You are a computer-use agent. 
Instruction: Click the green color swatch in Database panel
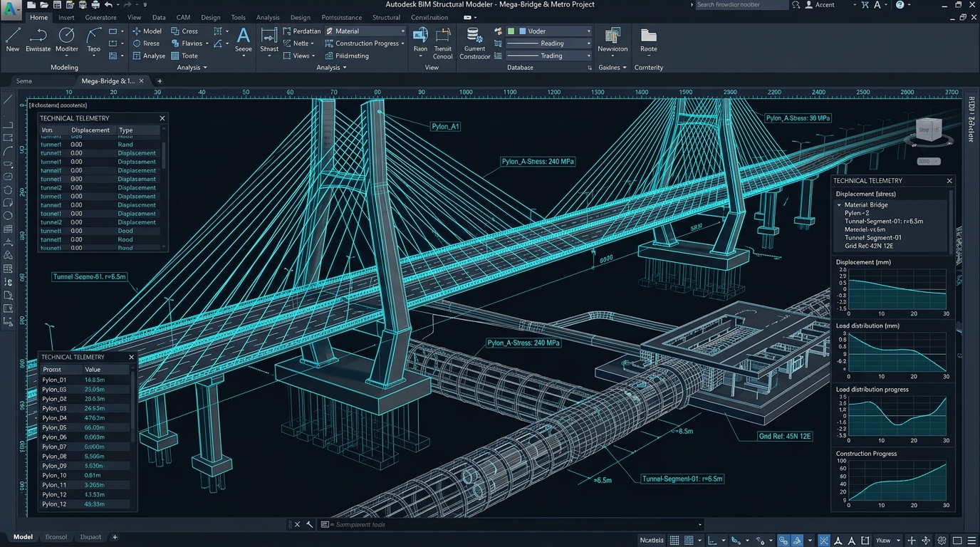(x=511, y=31)
